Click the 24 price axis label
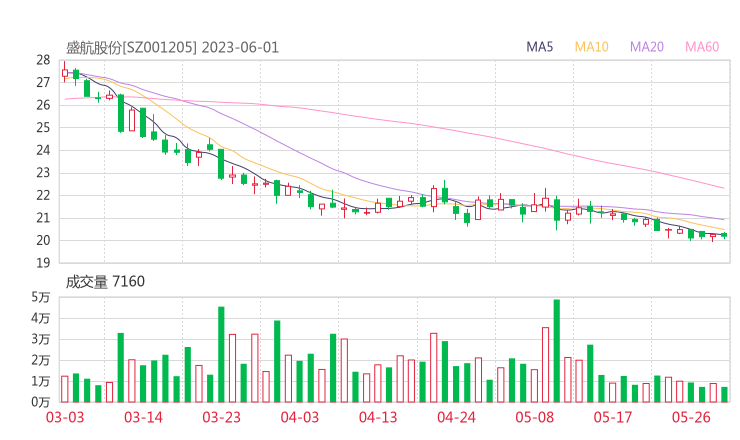This screenshot has width=740, height=440. point(43,151)
